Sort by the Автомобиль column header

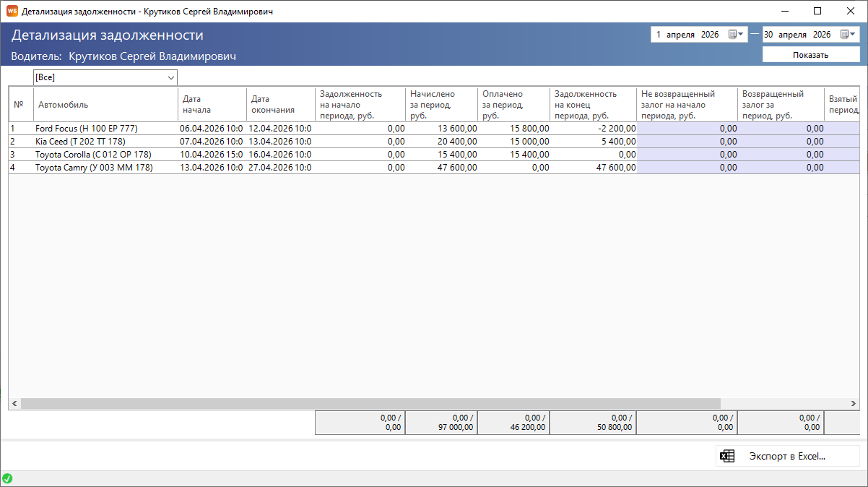(105, 104)
